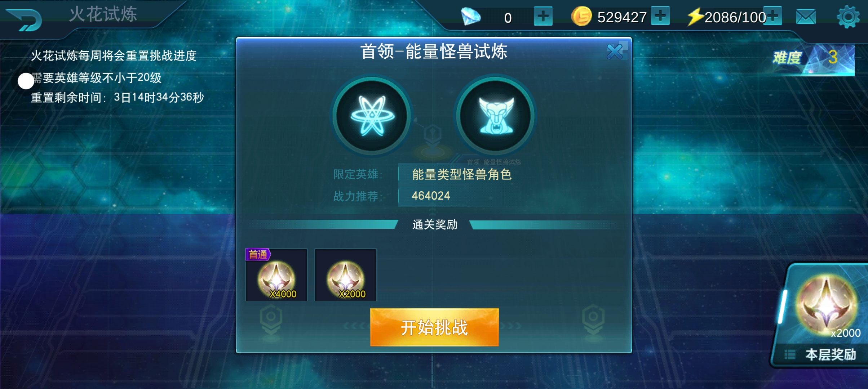Click the blue diamond currency icon

(471, 17)
